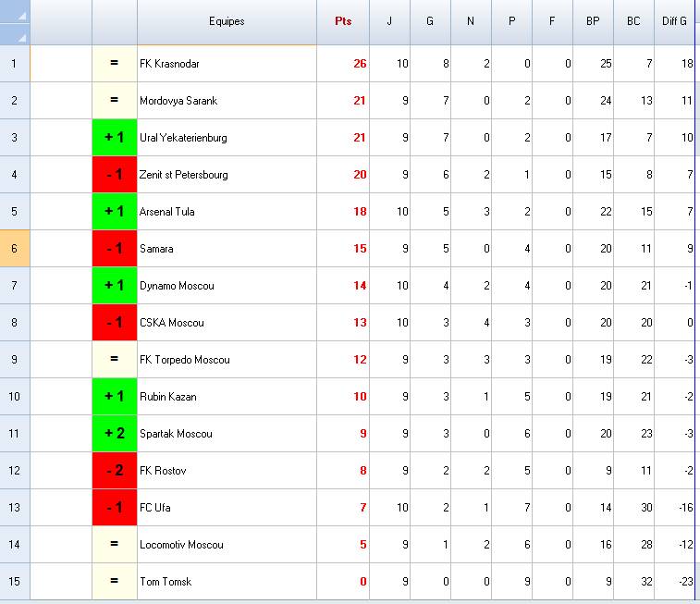Select the 26 points value for FK Krasnodar
The height and width of the screenshot is (604, 700).
pyautogui.click(x=360, y=64)
